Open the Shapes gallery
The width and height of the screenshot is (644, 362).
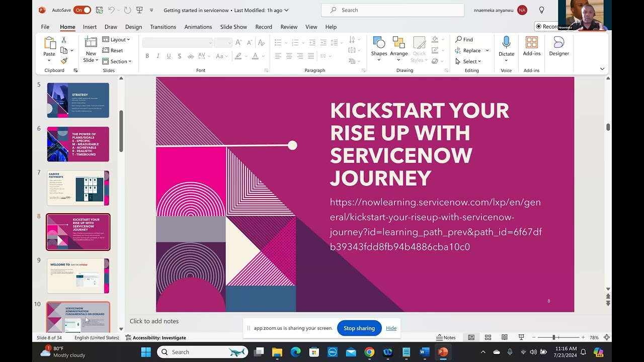379,49
